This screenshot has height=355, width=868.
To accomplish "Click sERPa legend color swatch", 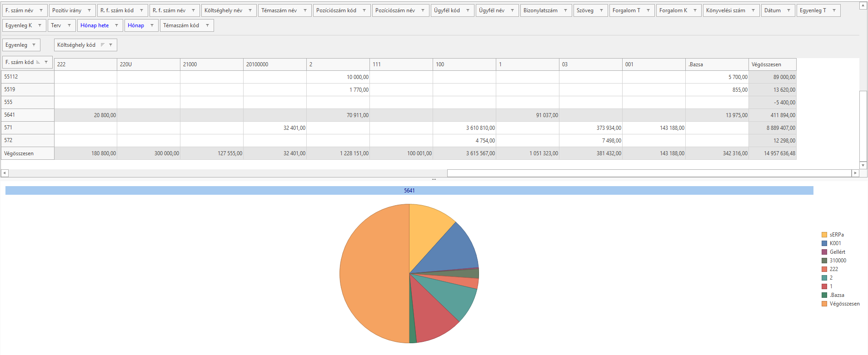I will click(x=824, y=235).
